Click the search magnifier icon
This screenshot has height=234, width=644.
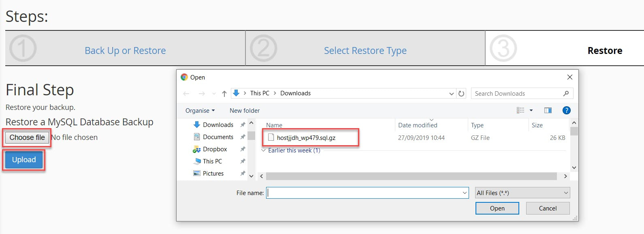[566, 94]
